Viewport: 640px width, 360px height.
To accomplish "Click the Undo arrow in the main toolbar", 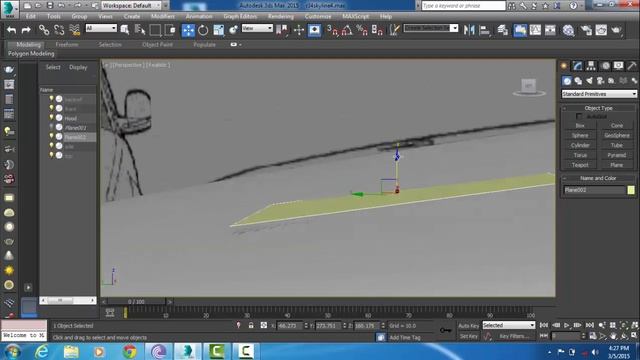I will [x=11, y=30].
